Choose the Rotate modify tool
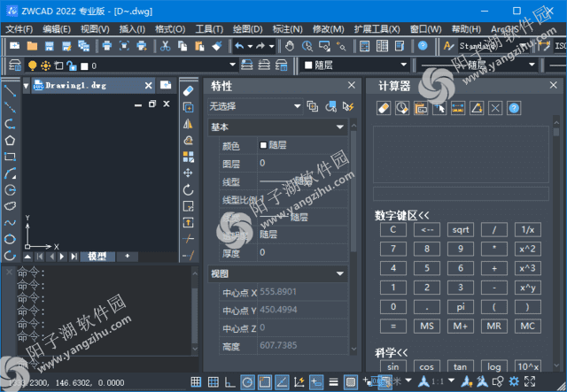The height and width of the screenshot is (392, 567). (x=189, y=189)
